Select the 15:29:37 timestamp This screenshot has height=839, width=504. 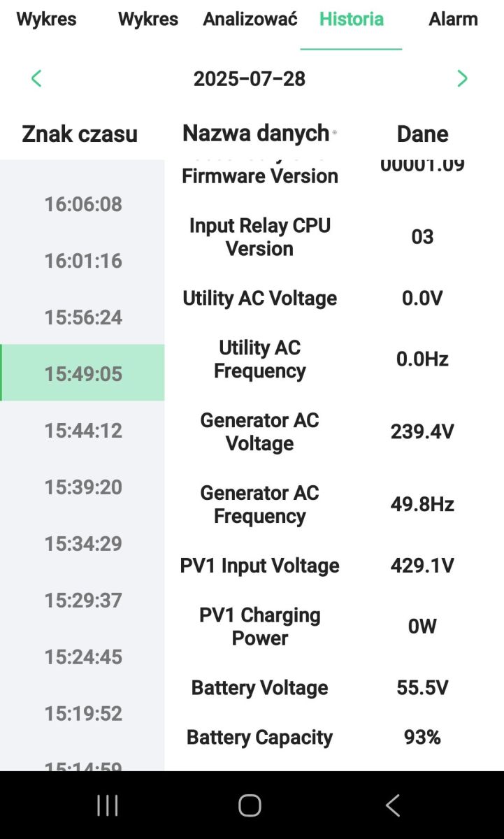pyautogui.click(x=82, y=600)
